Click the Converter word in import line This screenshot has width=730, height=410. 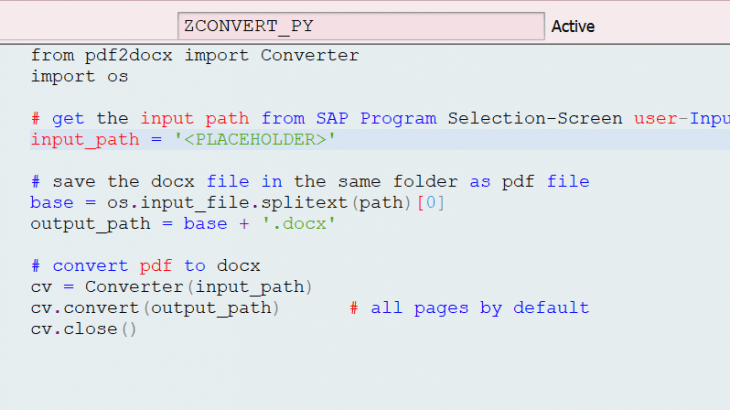point(309,55)
